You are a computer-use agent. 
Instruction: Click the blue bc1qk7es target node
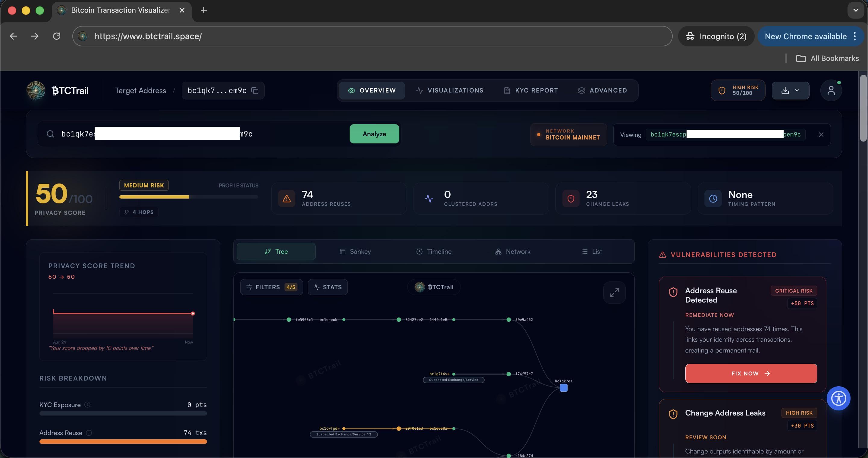(x=563, y=388)
